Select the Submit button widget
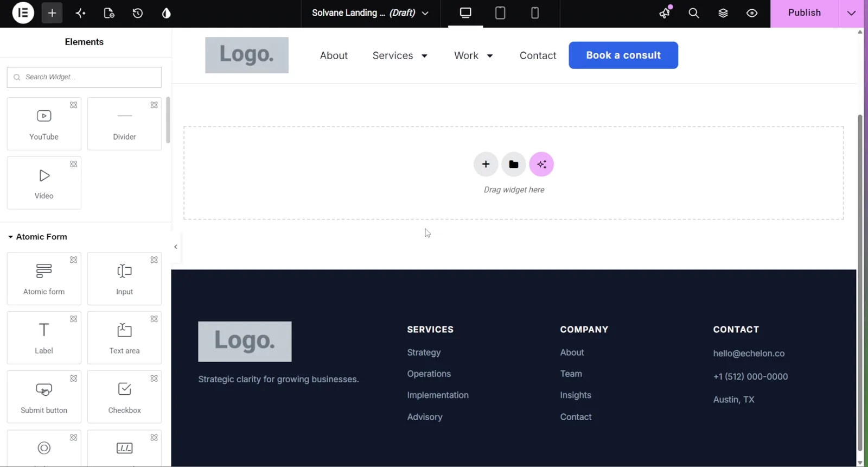This screenshot has height=467, width=868. (x=44, y=397)
